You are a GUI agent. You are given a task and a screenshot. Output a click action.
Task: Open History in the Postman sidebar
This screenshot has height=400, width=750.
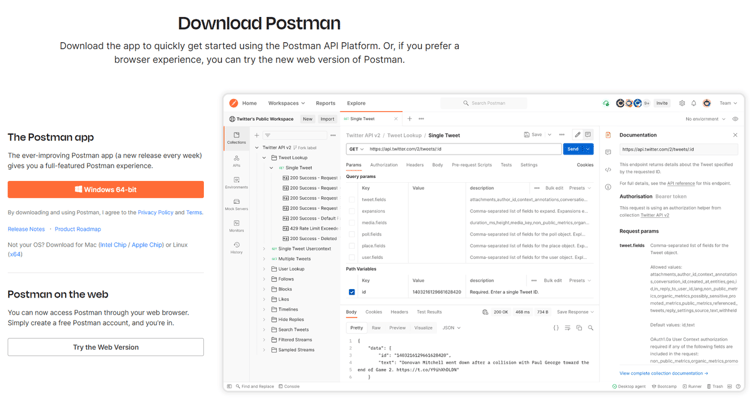point(236,247)
